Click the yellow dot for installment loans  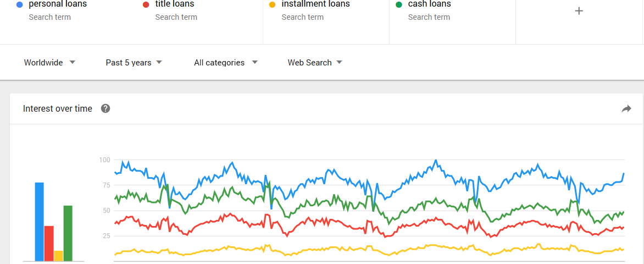point(272,5)
